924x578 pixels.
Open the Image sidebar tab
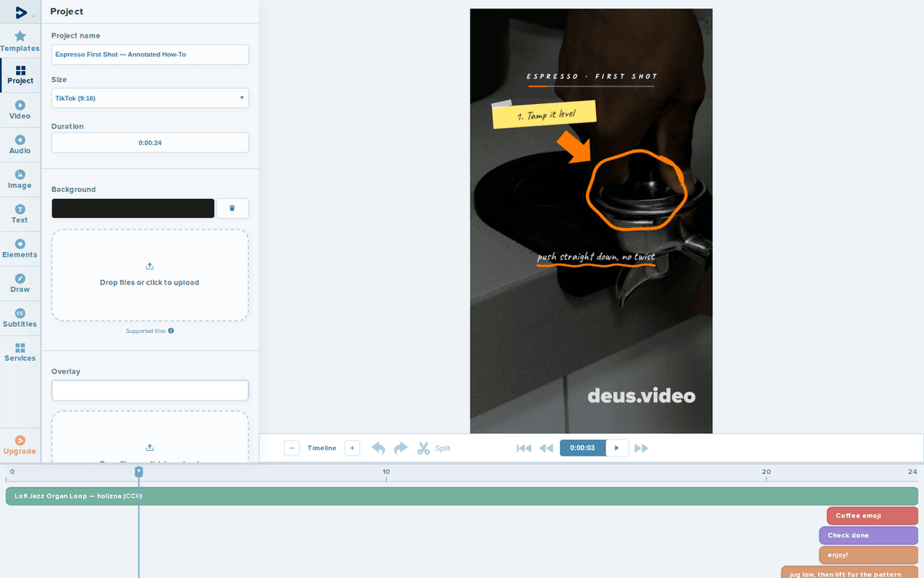pos(20,180)
